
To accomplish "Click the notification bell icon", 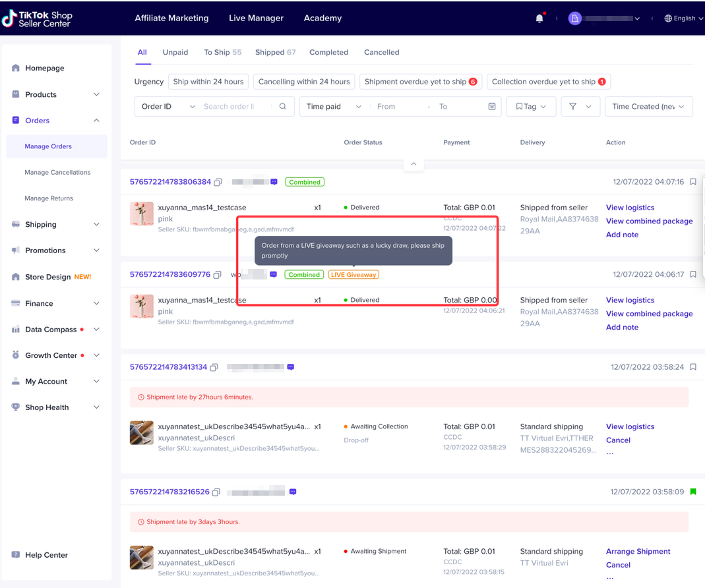I will 539,18.
